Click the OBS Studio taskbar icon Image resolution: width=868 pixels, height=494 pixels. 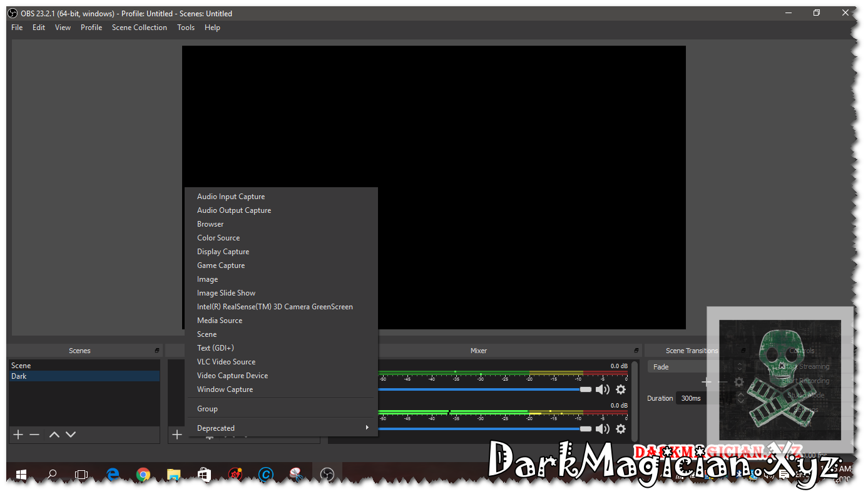pyautogui.click(x=327, y=475)
